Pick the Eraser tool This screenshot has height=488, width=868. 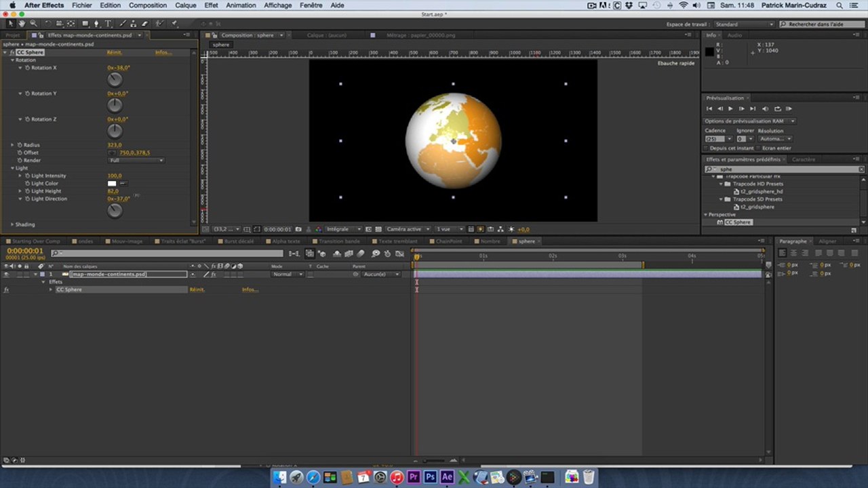click(x=144, y=24)
